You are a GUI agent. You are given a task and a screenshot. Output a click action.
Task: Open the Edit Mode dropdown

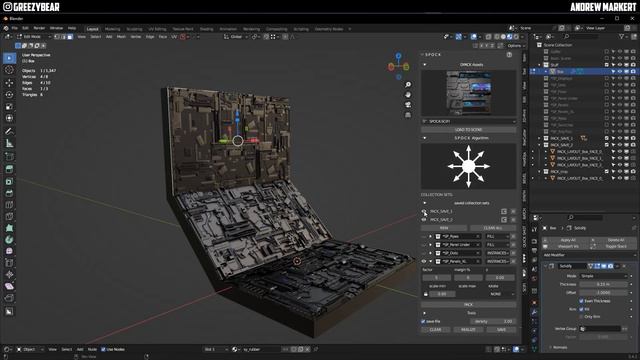point(34,37)
